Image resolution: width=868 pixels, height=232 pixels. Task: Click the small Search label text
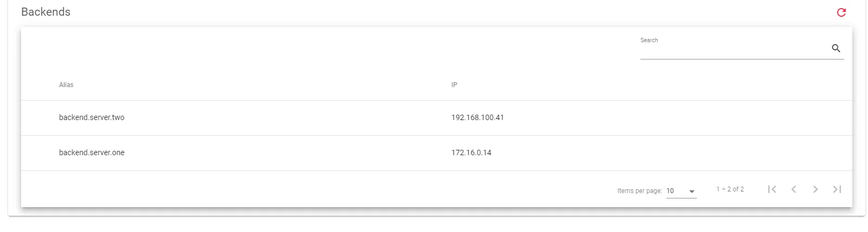point(649,41)
